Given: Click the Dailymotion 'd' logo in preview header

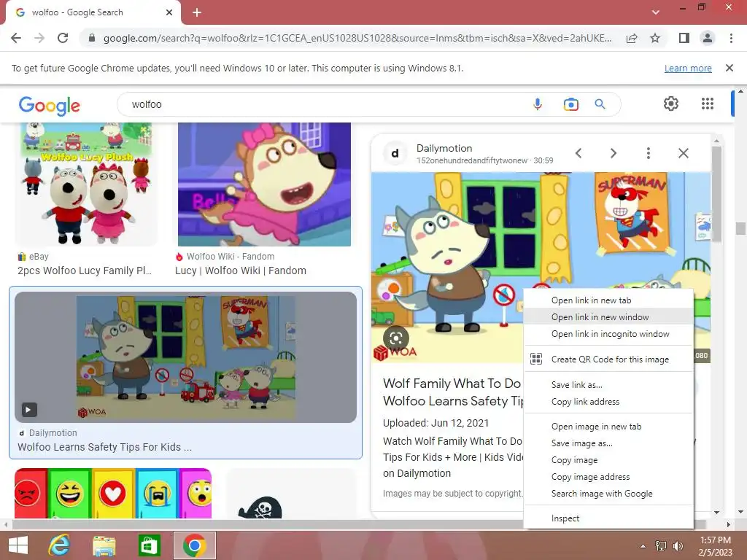Looking at the screenshot, I should [395, 153].
